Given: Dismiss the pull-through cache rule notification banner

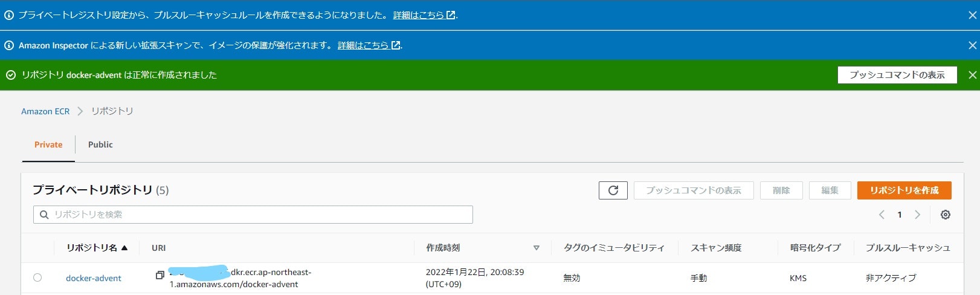Looking at the screenshot, I should click(x=972, y=15).
